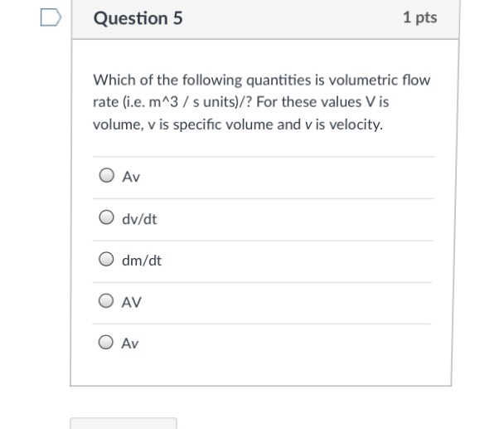Screen dimensions: 504x429
Task: Pick the dm/dt radio option
Action: 107,261
